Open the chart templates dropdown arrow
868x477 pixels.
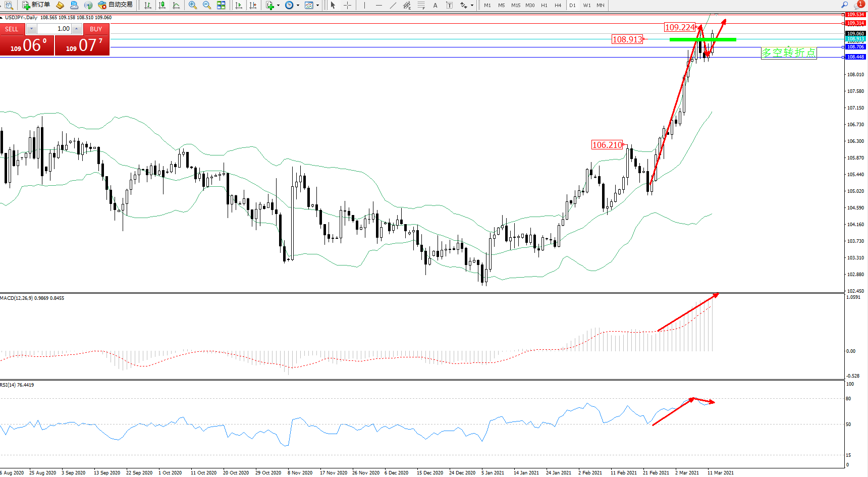(x=317, y=6)
